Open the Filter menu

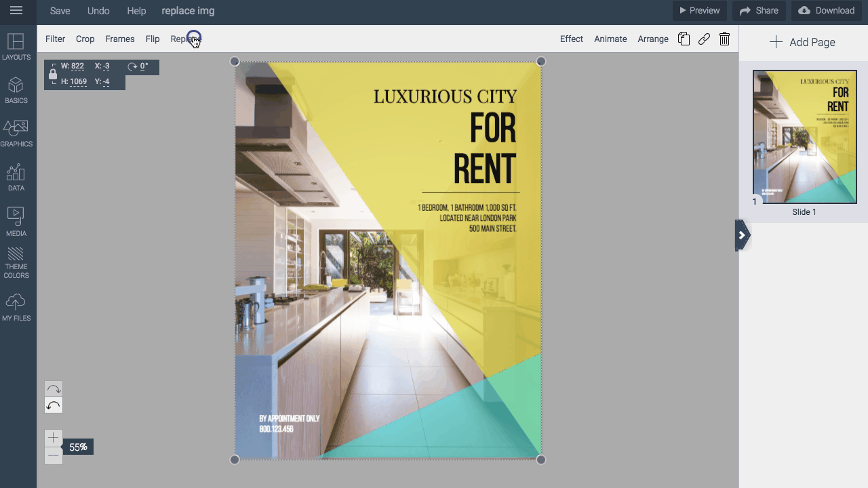(x=55, y=39)
